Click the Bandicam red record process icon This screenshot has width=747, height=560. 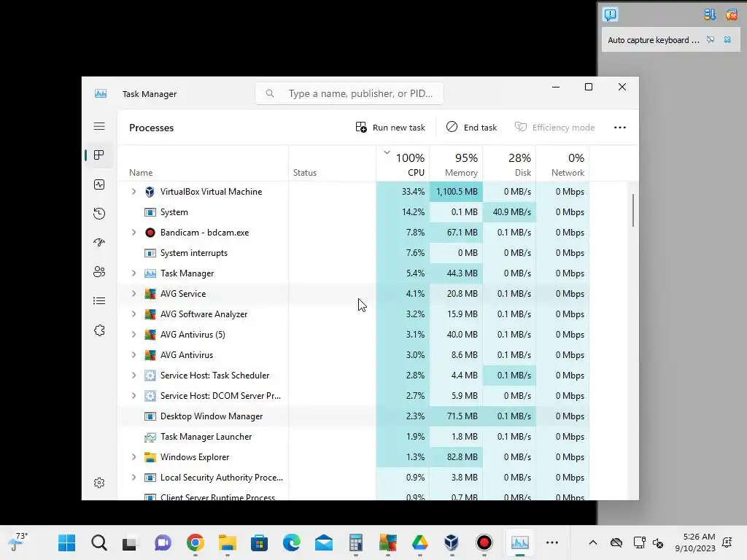pos(150,233)
